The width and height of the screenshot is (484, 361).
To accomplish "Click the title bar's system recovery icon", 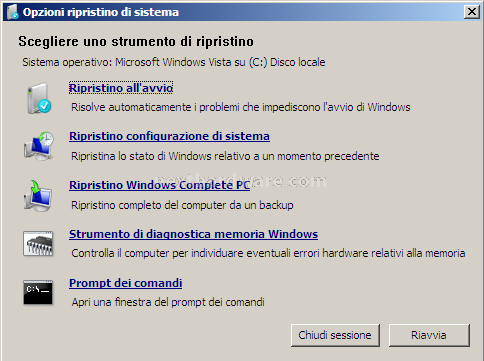I will 13,12.
